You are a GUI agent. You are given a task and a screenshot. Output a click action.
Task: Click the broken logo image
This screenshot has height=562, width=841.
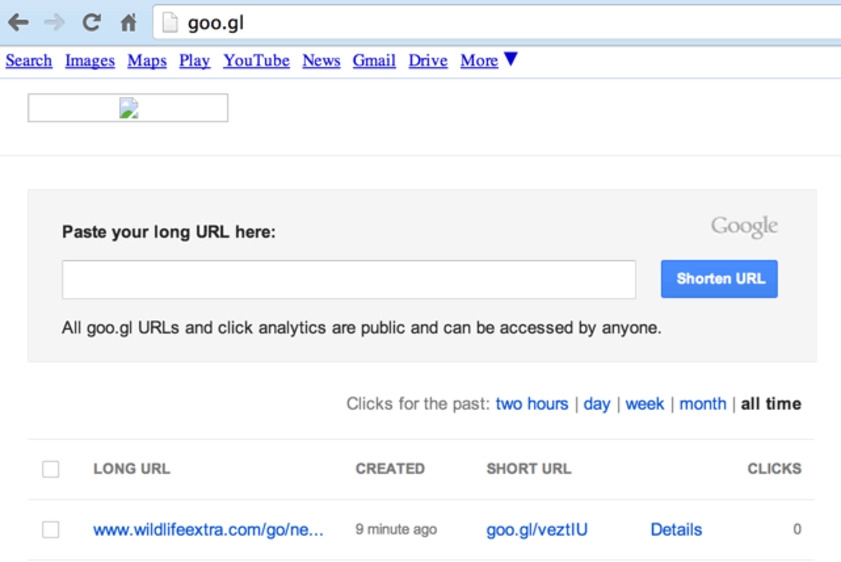pyautogui.click(x=128, y=108)
